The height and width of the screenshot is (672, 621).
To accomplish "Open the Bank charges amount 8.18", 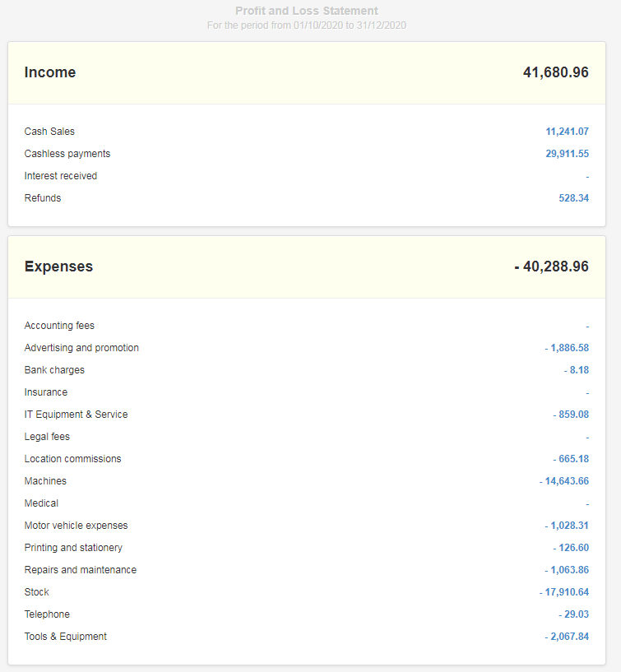I will coord(577,370).
